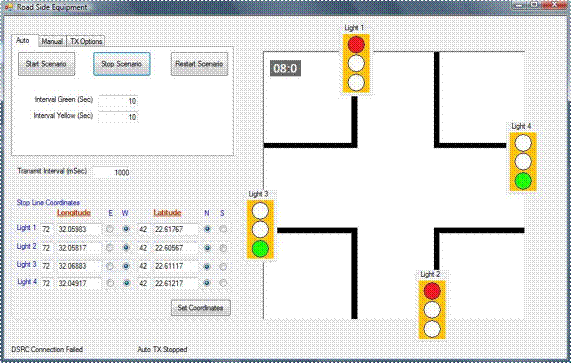
Task: Click the Set Coordinates button
Action: (201, 308)
